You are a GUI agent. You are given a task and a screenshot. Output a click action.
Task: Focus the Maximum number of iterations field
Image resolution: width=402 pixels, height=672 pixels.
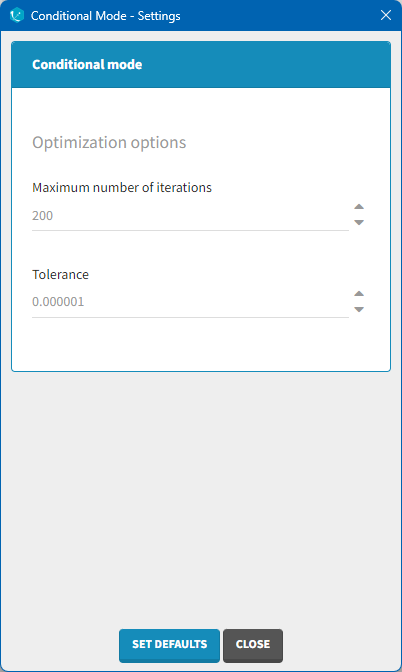(190, 216)
